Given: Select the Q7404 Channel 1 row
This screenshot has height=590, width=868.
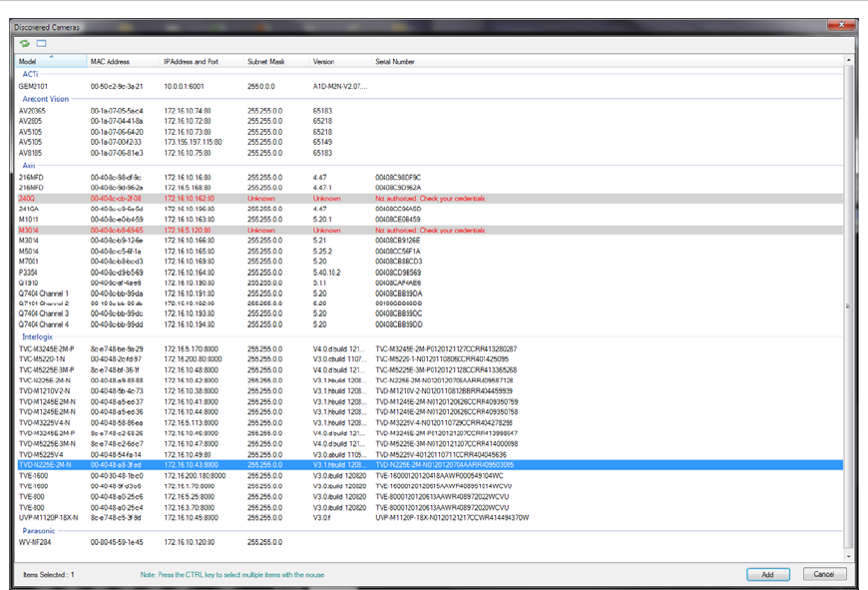Looking at the screenshot, I should 430,294.
